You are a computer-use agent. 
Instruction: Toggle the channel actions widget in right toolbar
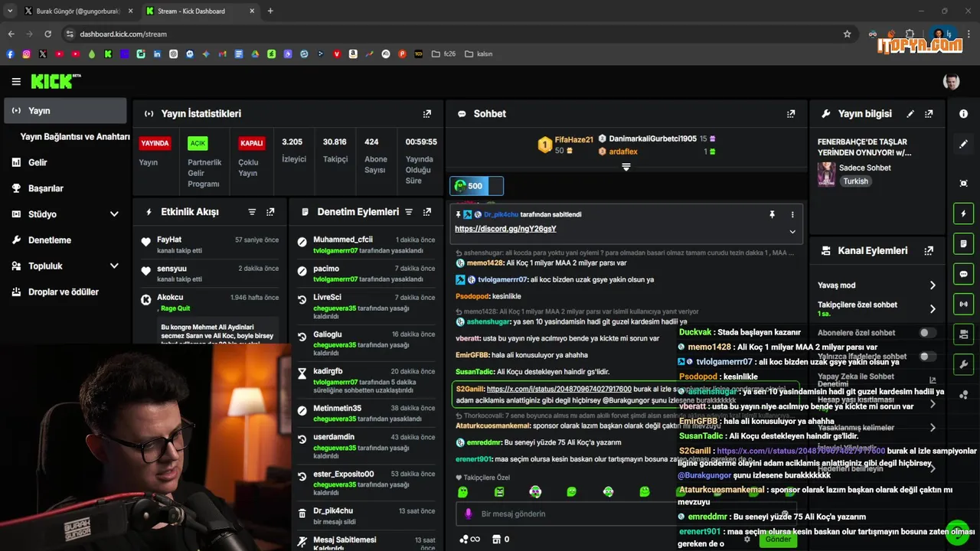click(963, 334)
